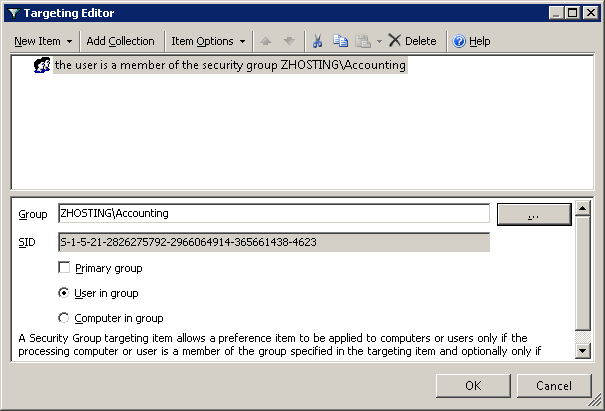The width and height of the screenshot is (605, 411).
Task: Click the SID read-only field
Action: [x=274, y=242]
